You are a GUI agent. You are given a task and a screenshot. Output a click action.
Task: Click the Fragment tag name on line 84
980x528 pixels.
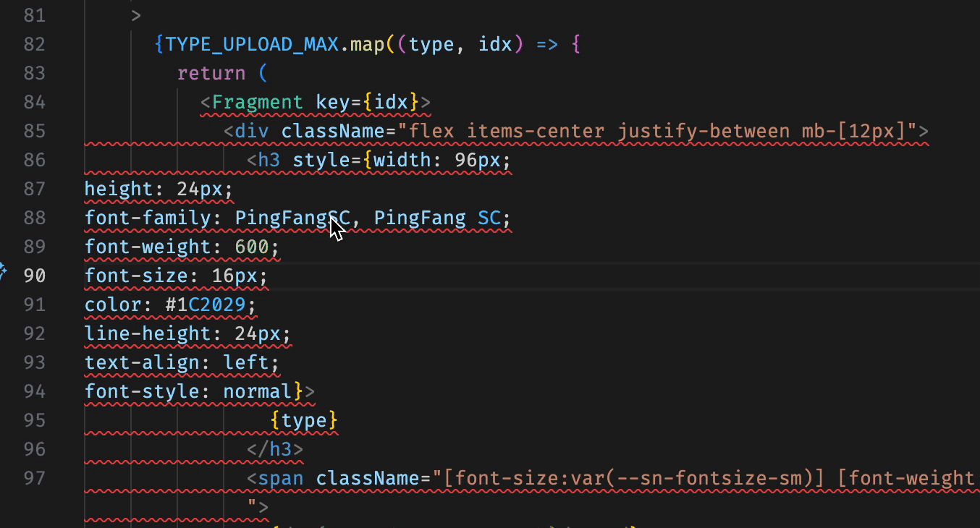(x=258, y=102)
